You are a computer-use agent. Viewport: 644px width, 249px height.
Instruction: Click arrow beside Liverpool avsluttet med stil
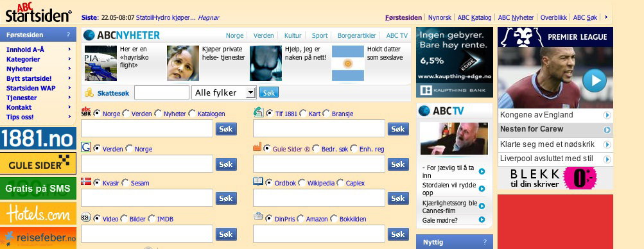click(x=607, y=159)
